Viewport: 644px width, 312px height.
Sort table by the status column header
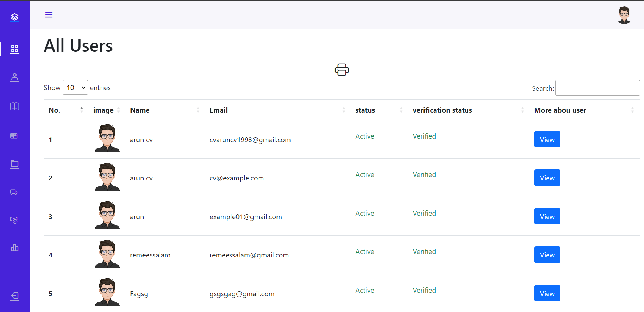click(x=379, y=110)
